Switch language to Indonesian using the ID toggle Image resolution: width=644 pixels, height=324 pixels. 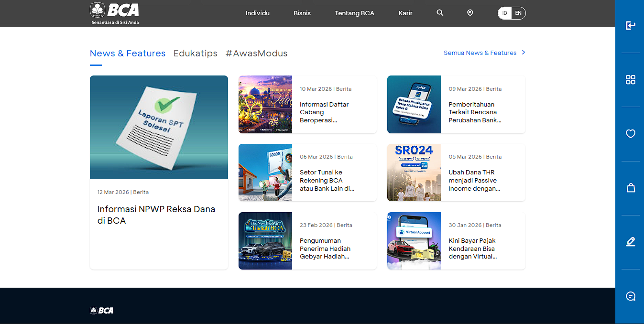tap(504, 13)
